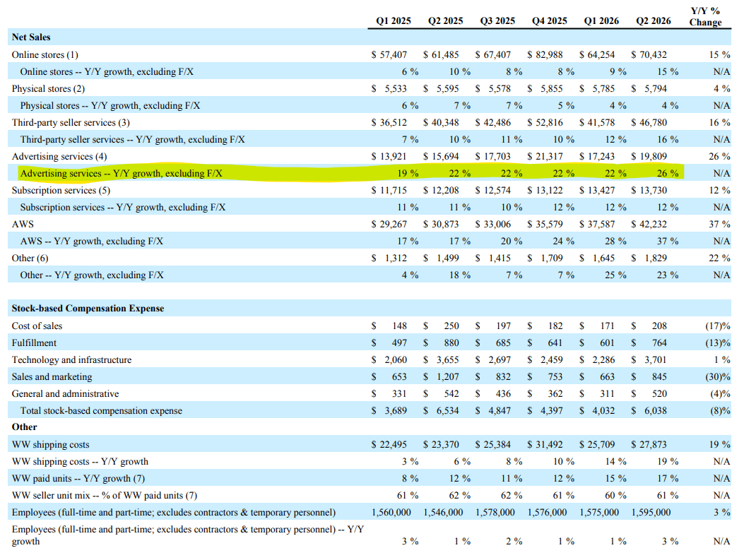Viewport: 744px width, 560px height.
Task: Click WW shipping costs -- Y/Y growth label
Action: (80, 461)
